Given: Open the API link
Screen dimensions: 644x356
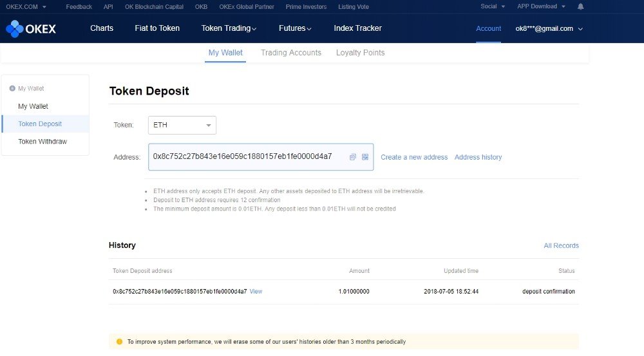Looking at the screenshot, I should coord(108,6).
